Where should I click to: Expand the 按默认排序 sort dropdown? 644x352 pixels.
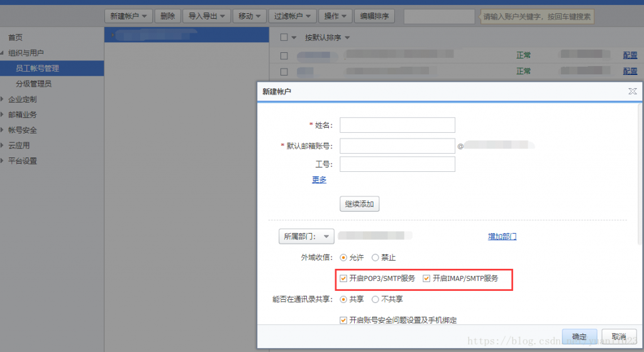point(327,38)
